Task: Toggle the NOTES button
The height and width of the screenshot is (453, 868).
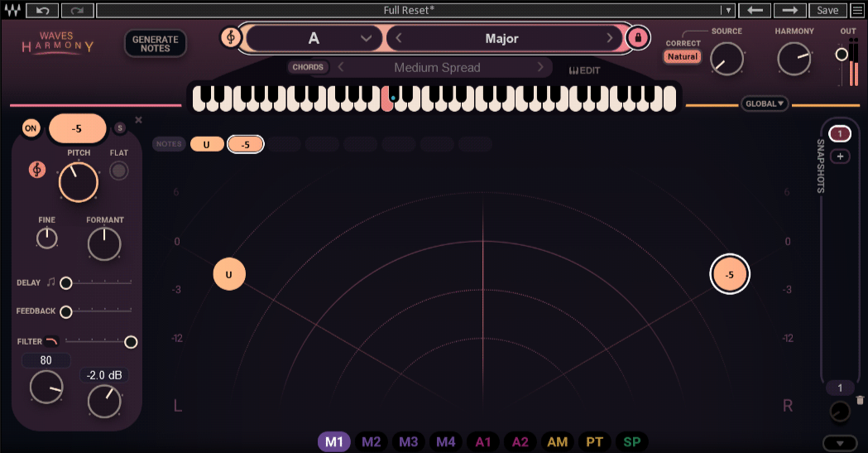Action: click(169, 144)
